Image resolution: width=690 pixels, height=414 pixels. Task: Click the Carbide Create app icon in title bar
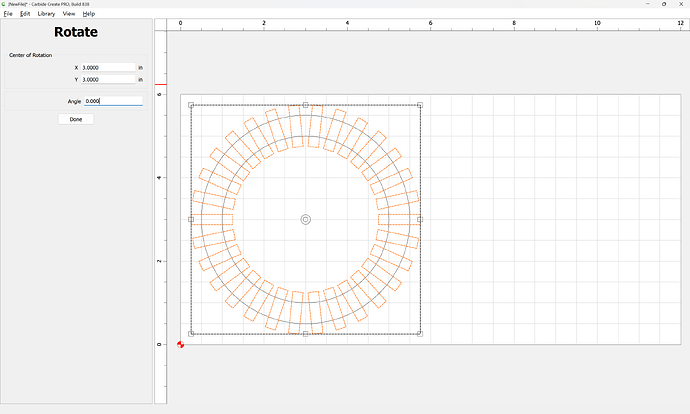4,4
